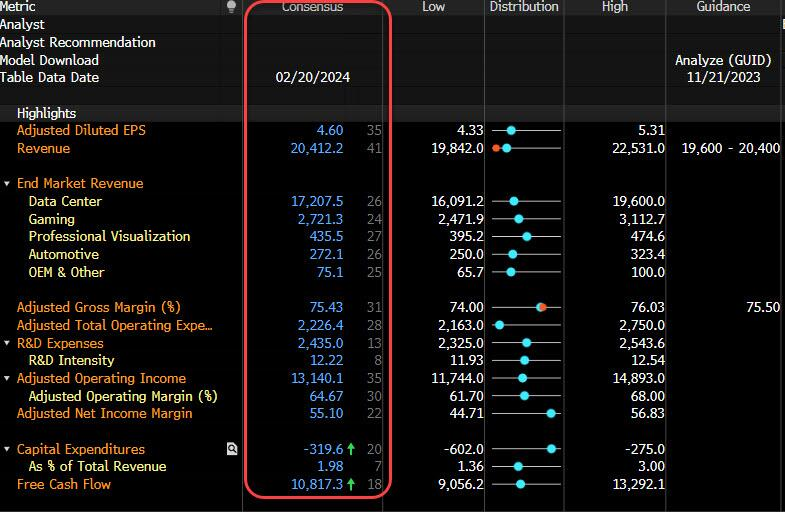
Task: Open the magnifier icon beside Capital Expenditures
Action: [232, 449]
